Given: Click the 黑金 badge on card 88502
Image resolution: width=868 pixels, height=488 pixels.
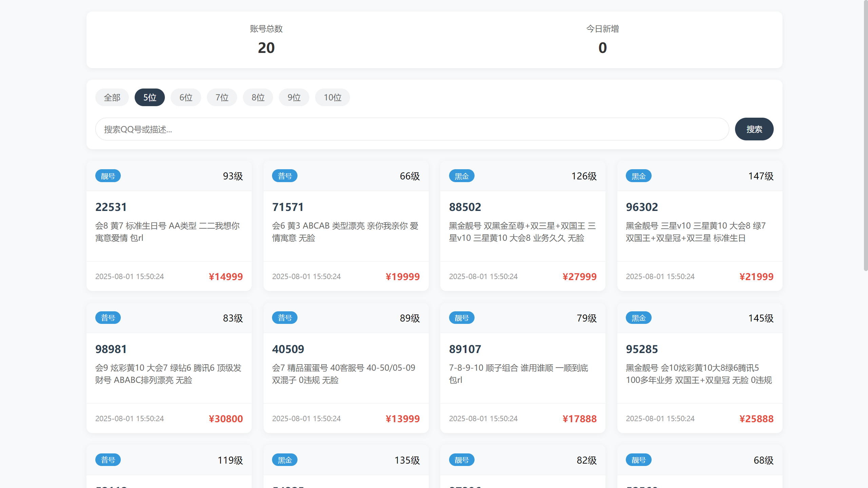Looking at the screenshot, I should (x=461, y=176).
